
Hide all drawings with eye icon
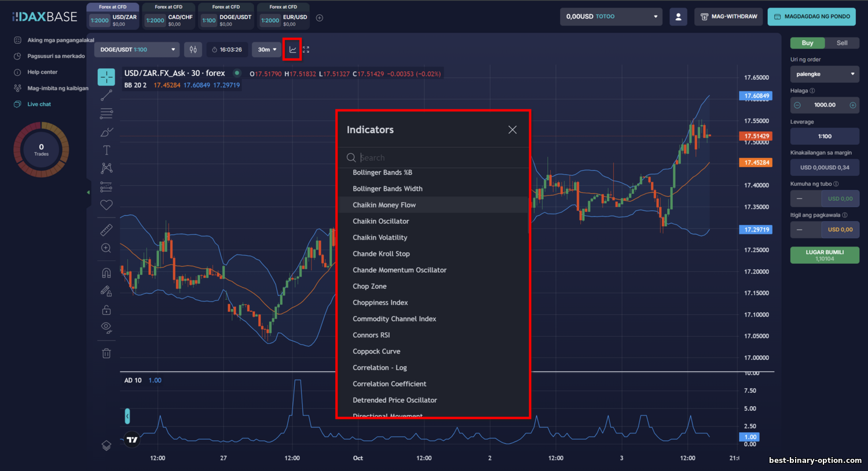click(x=107, y=328)
